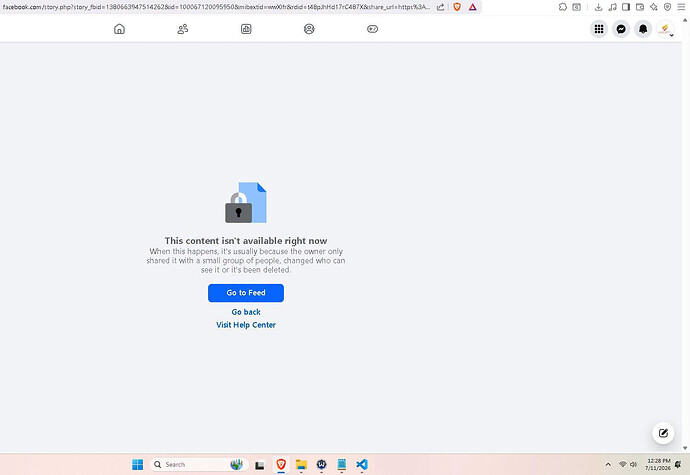Open the Brave hamburger main menu
The width and height of the screenshot is (690, 475).
(681, 7)
